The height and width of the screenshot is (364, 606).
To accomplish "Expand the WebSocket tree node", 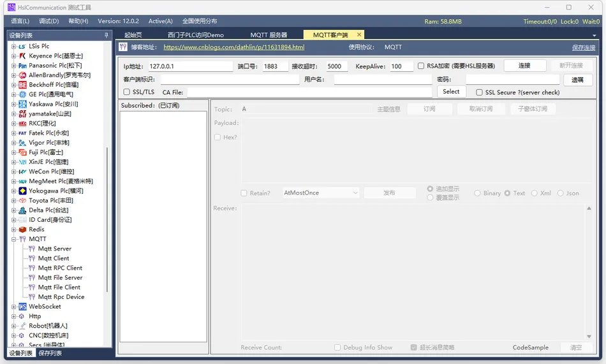I will coord(13,307).
